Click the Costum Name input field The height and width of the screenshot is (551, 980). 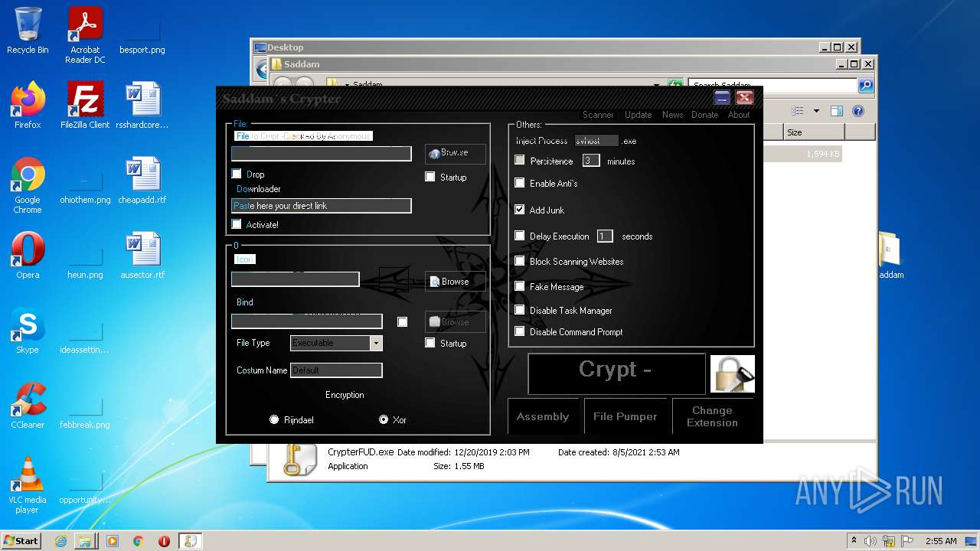[x=336, y=370]
